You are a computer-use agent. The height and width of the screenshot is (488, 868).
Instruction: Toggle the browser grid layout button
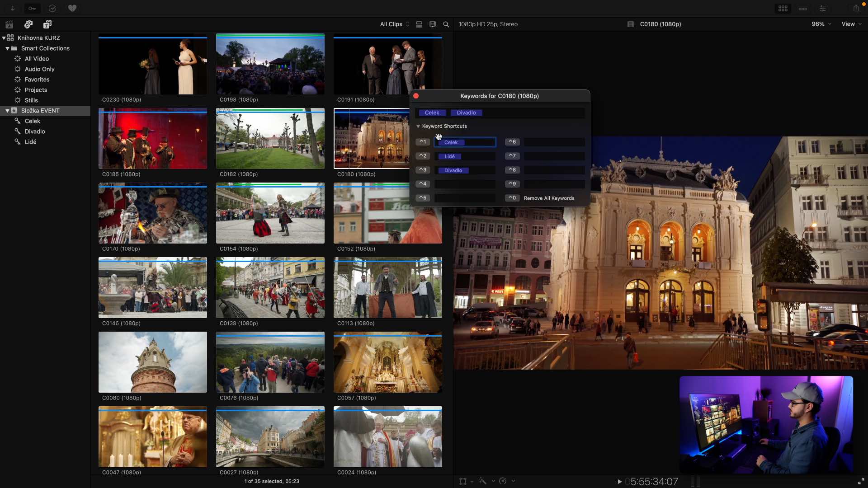(783, 8)
